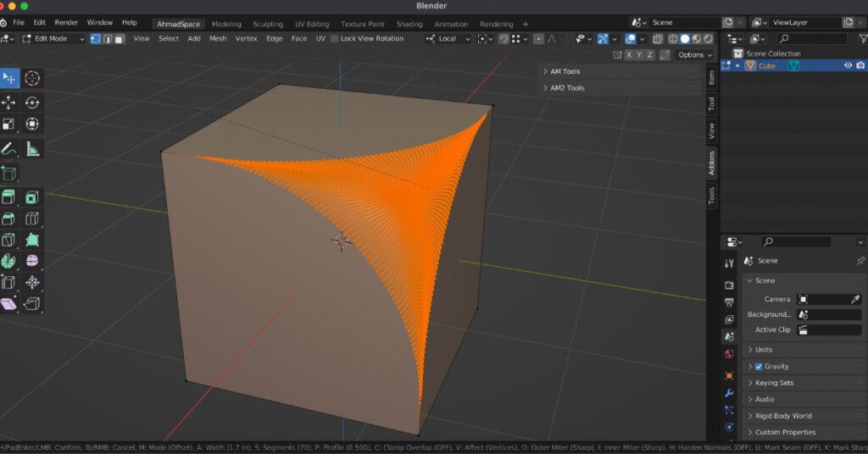Select the Cursor tool in the toolbar

(32, 78)
